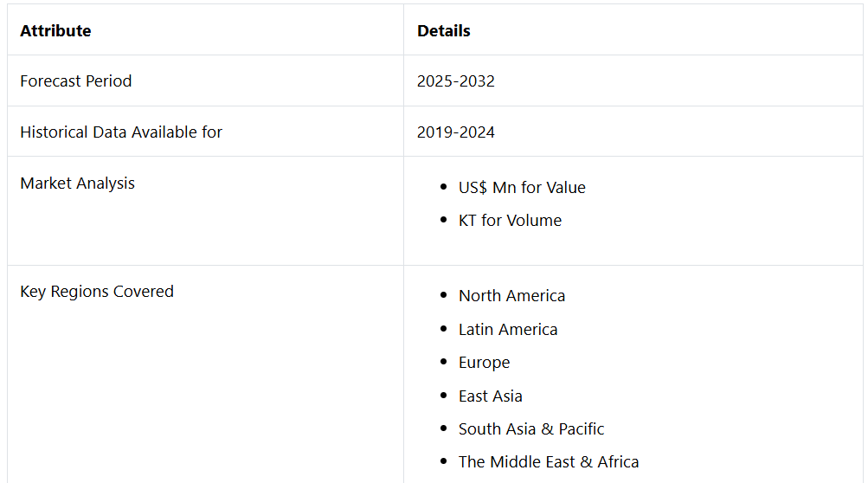Click the Market Analysis row label

pyautogui.click(x=78, y=184)
